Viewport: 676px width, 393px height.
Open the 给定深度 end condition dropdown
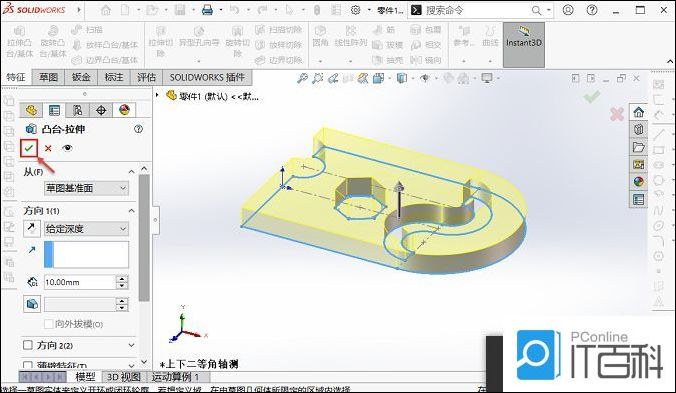[x=86, y=229]
